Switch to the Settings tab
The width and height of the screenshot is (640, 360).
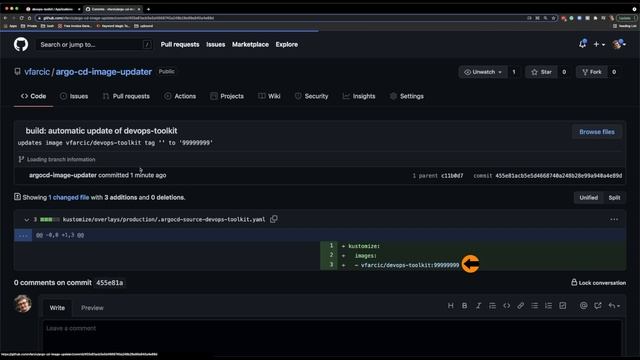pos(407,96)
